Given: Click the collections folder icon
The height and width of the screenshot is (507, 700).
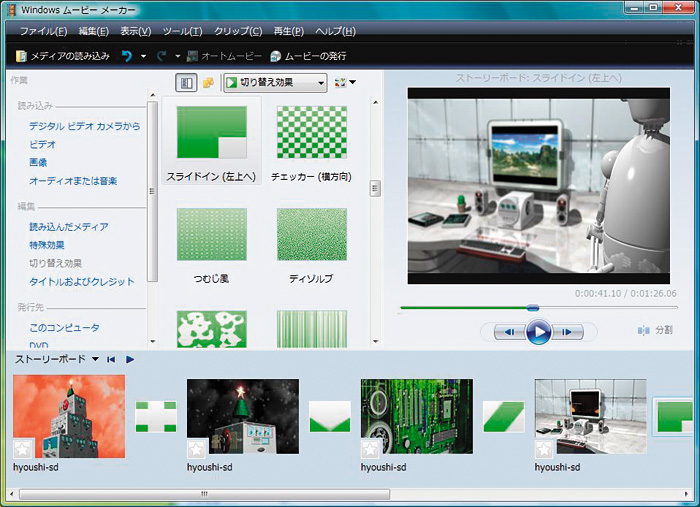Looking at the screenshot, I should coord(208,83).
